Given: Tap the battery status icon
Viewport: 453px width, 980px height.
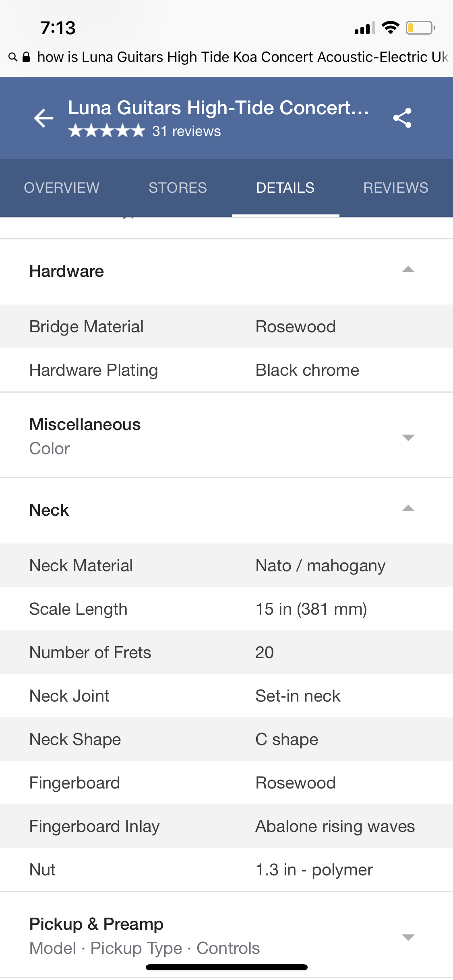Looking at the screenshot, I should click(x=420, y=28).
